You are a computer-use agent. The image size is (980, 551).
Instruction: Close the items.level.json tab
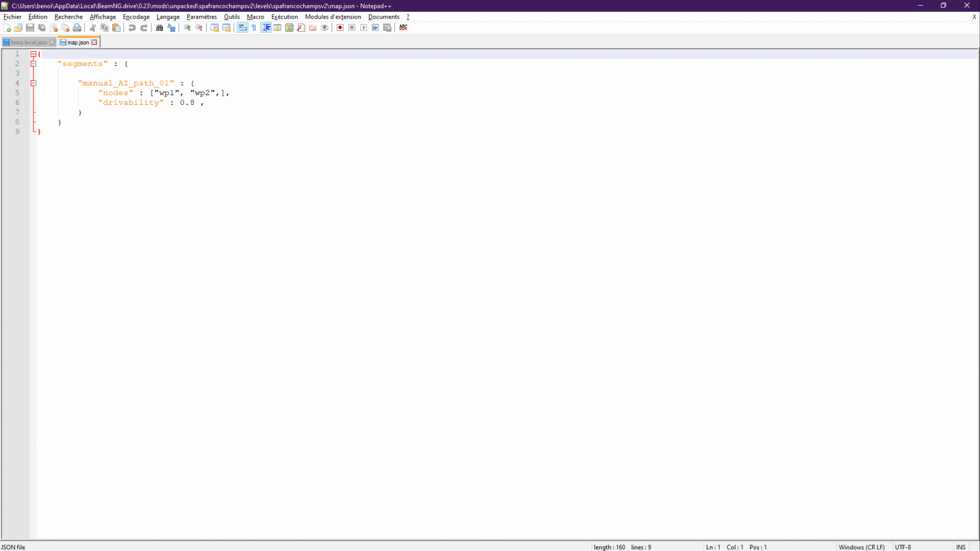coord(52,42)
